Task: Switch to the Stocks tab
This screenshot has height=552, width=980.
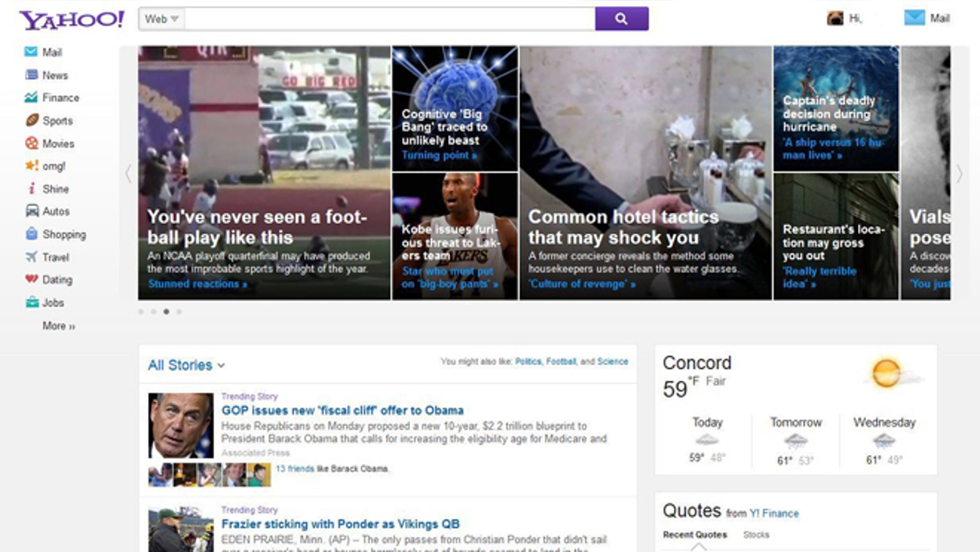Action: (756, 535)
